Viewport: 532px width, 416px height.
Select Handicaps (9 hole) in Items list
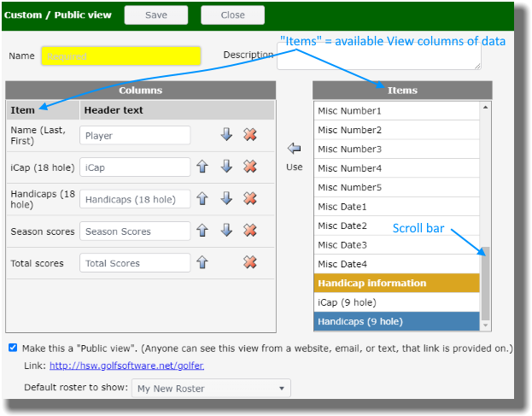(x=396, y=321)
